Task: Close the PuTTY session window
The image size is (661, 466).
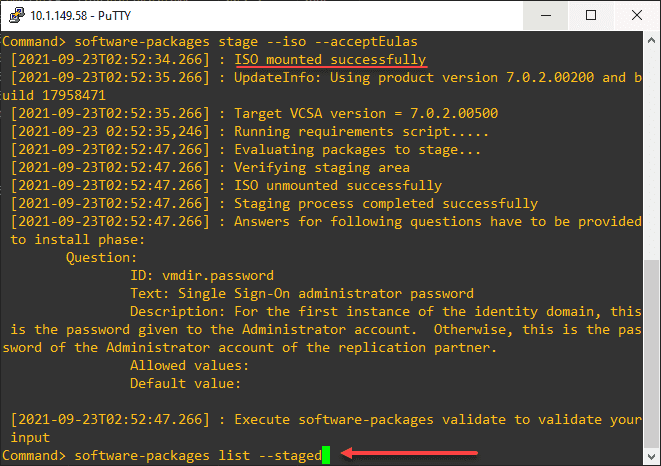Action: coord(637,16)
